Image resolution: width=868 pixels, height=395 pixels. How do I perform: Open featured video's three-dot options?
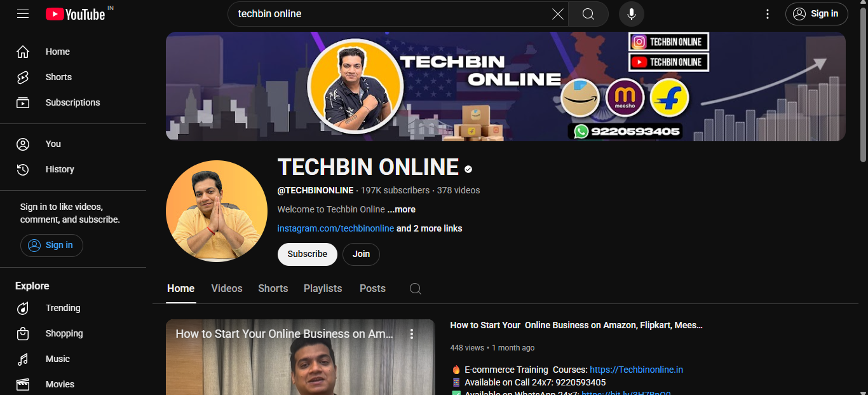(412, 334)
